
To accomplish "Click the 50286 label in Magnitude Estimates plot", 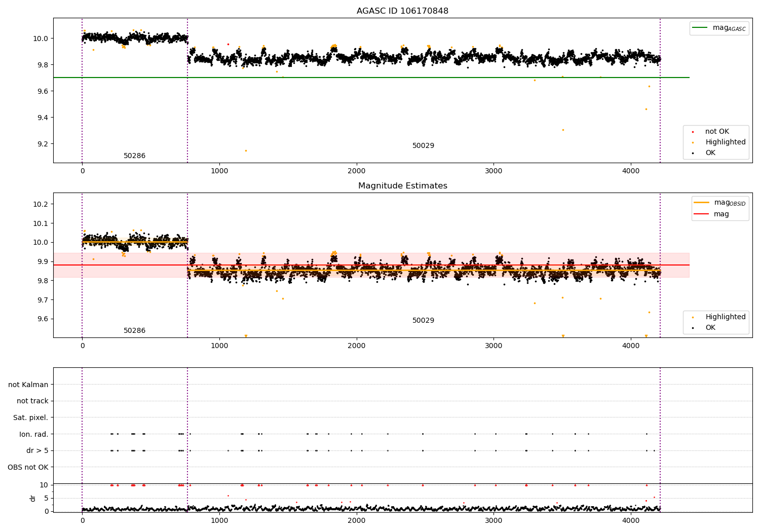I will 134,330.
